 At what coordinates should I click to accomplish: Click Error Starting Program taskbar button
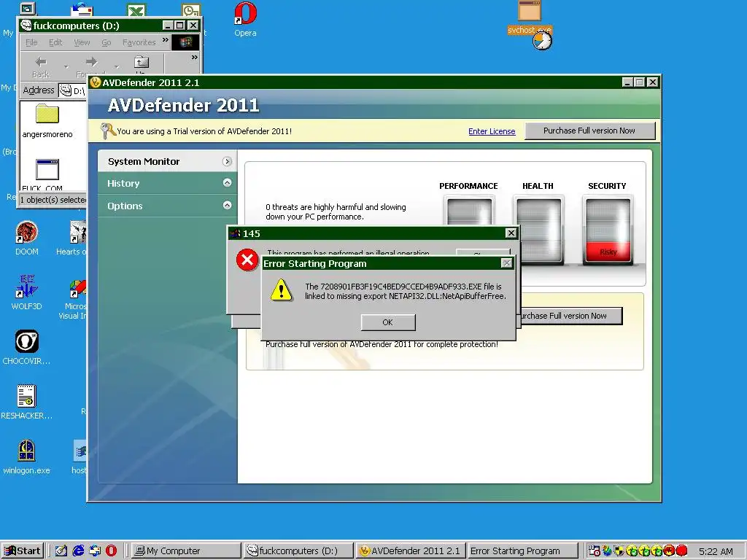522,551
